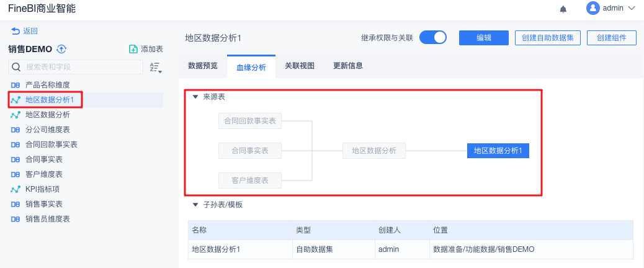Collapse the 来源表 section
Viewport: 644px width, 268px height.
(195, 97)
